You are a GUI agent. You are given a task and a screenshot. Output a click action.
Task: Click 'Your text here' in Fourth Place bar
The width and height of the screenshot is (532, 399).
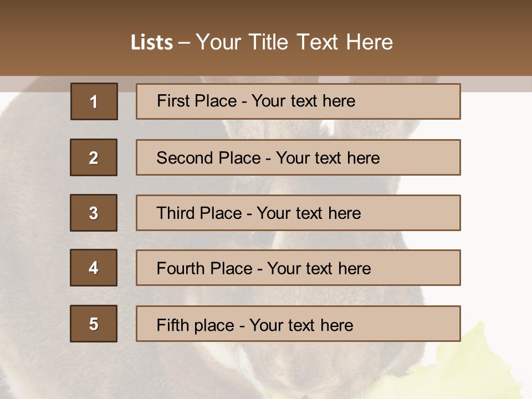[319, 268]
